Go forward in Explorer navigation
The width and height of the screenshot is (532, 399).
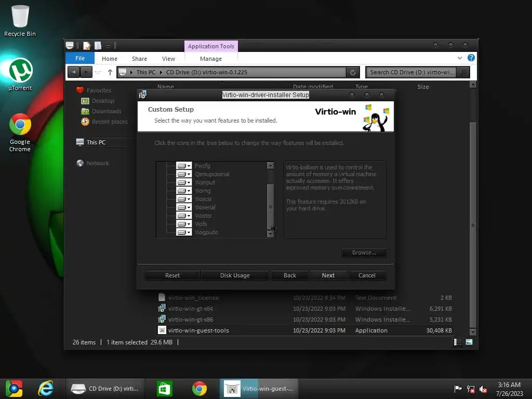click(86, 72)
